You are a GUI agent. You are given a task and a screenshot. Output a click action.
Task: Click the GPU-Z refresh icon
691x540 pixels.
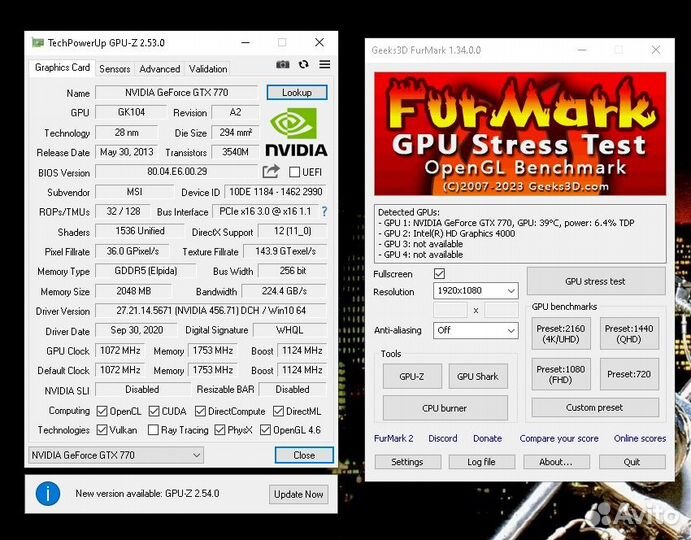[304, 65]
